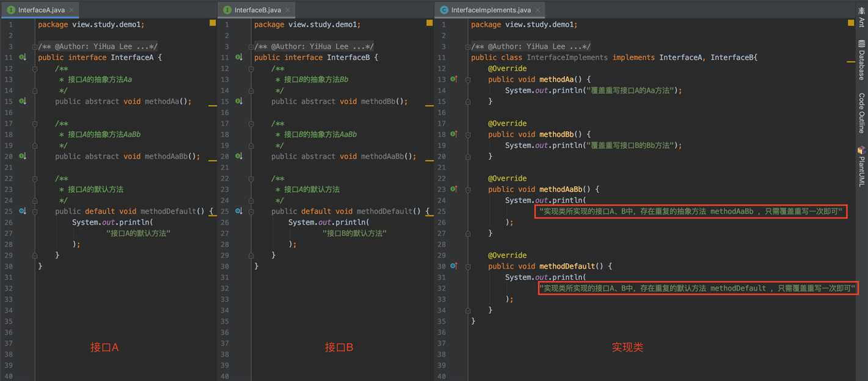The image size is (868, 381).
Task: Click override gutter icon beside methodAa() in InterfaceImplements
Action: click(x=454, y=79)
